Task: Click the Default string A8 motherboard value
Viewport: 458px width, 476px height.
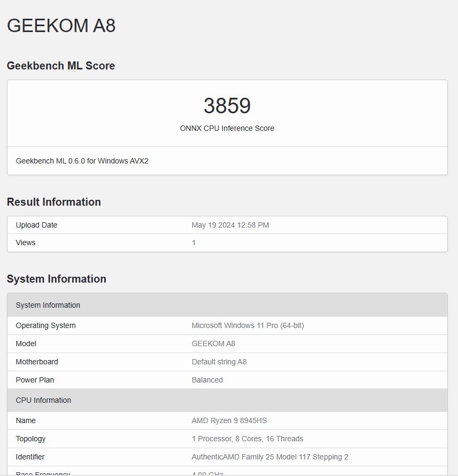Action: pos(219,362)
